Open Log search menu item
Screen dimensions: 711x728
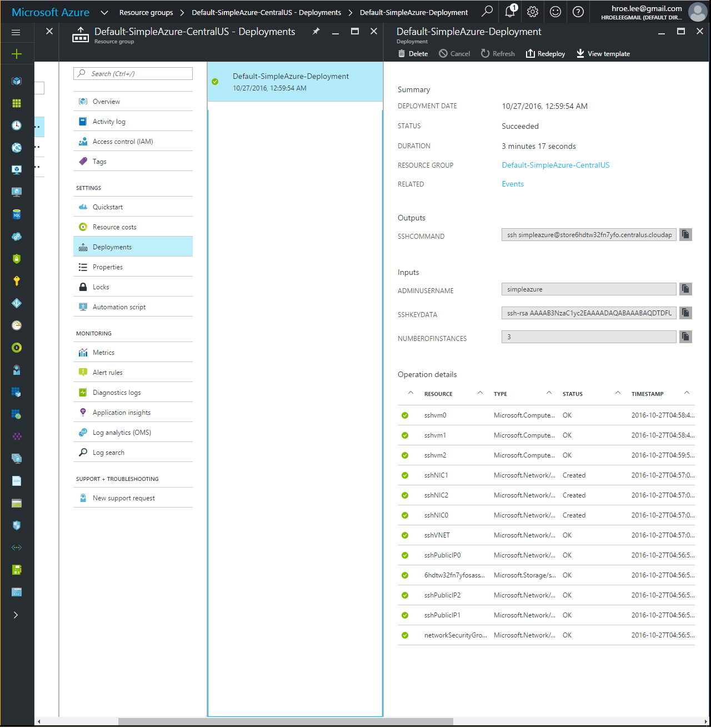(133, 453)
